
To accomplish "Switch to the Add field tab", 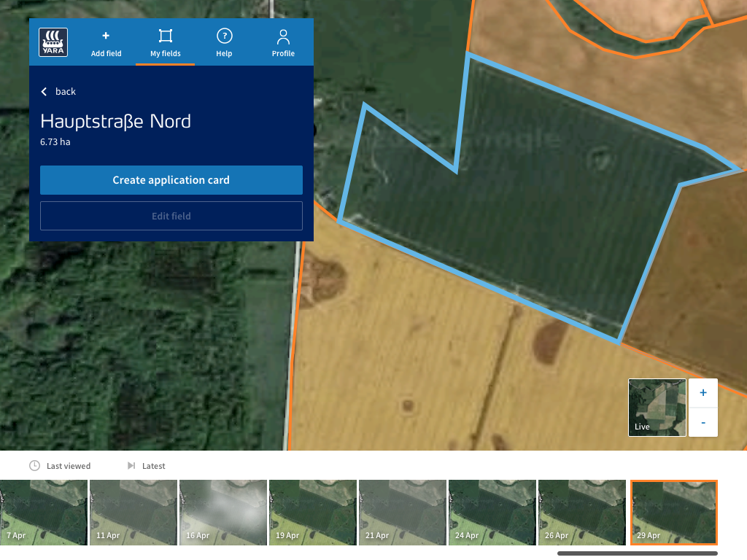I will (106, 42).
